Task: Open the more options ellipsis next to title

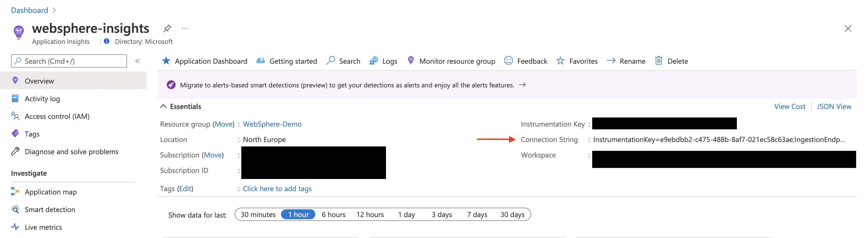Action: pyautogui.click(x=185, y=28)
